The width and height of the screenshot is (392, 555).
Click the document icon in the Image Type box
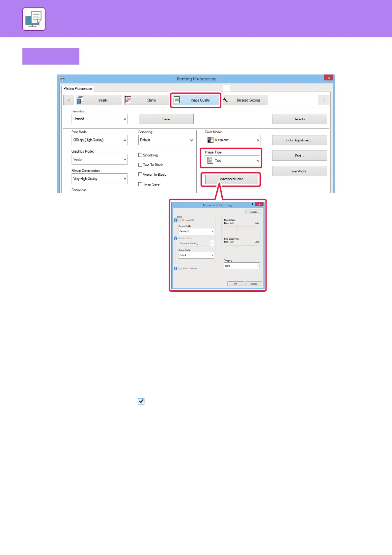click(210, 161)
